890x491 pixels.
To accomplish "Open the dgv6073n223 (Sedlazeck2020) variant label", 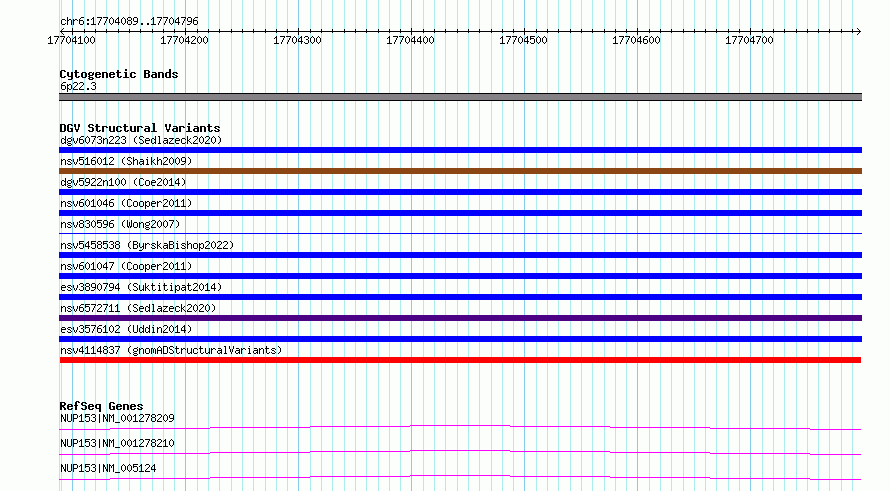I will pyautogui.click(x=141, y=140).
